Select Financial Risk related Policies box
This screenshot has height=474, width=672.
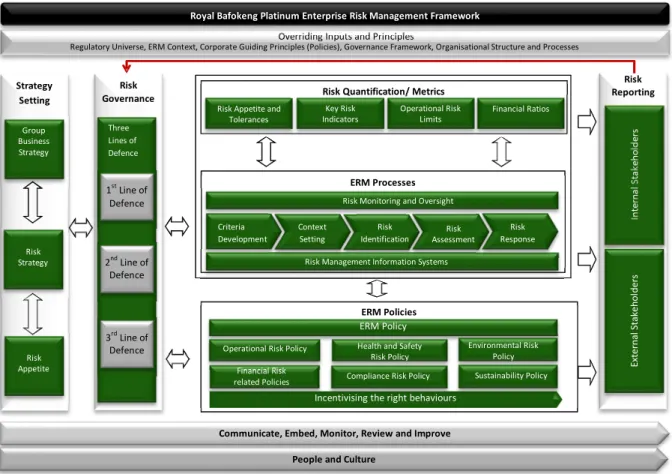click(264, 376)
